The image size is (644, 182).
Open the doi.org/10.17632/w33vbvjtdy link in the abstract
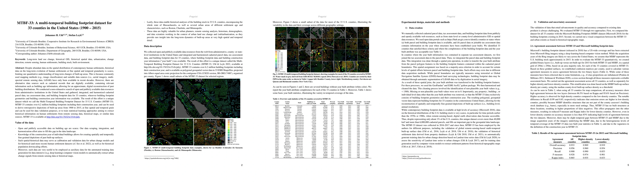pos(63,117)
